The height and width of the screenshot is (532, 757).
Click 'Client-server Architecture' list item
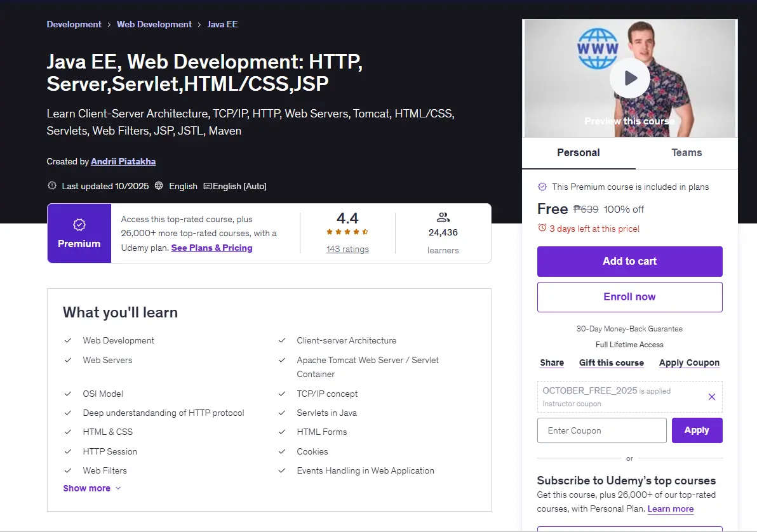pyautogui.click(x=347, y=340)
